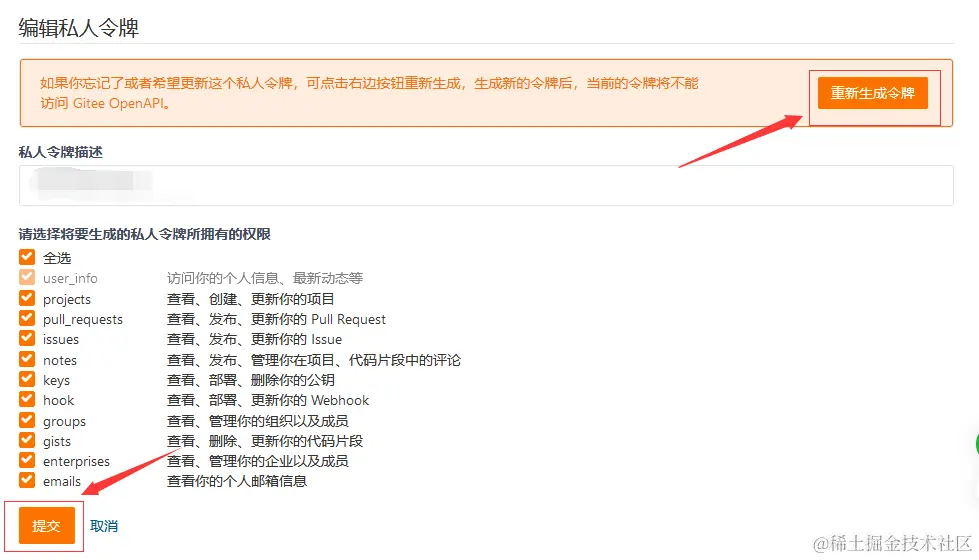The height and width of the screenshot is (560, 979).
Task: Click description 查看、删除、更新你的代码片段
Action: 265,441
